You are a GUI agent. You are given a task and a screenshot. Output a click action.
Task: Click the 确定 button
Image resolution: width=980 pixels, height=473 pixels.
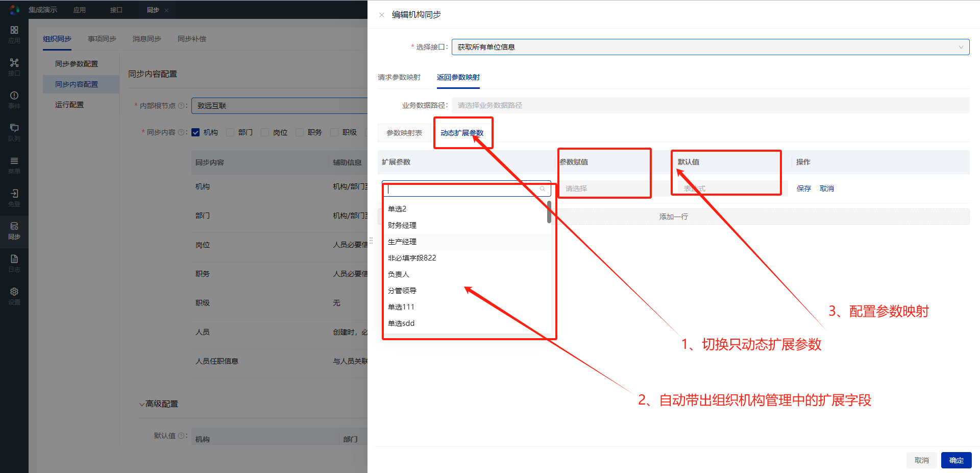(957, 460)
